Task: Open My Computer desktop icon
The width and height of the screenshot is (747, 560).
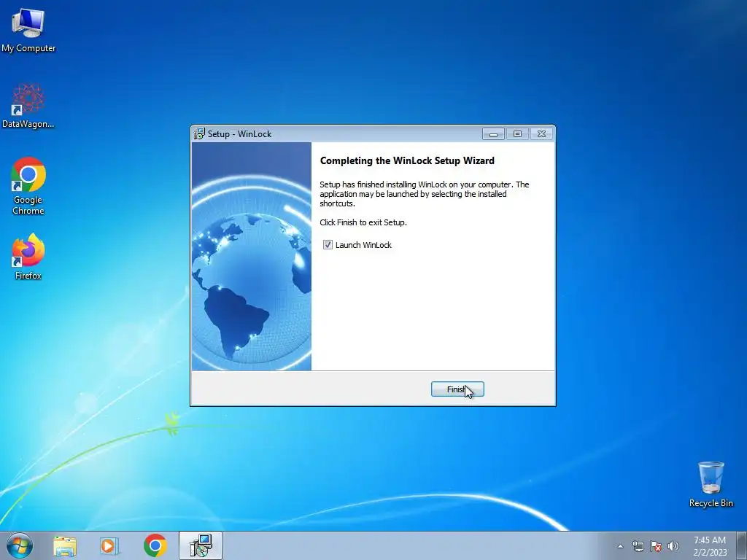Action: [28, 30]
